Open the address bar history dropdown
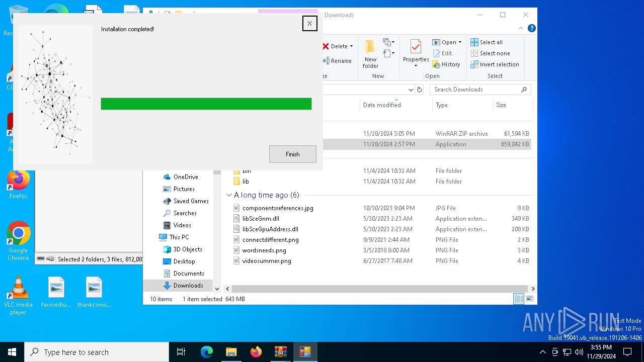The image size is (644, 362). 411,89
